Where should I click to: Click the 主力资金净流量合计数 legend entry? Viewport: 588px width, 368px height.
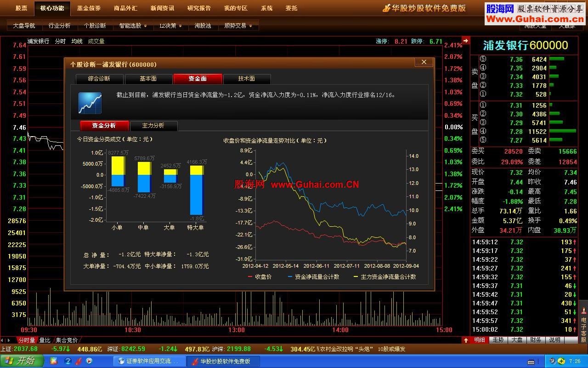(x=384, y=277)
